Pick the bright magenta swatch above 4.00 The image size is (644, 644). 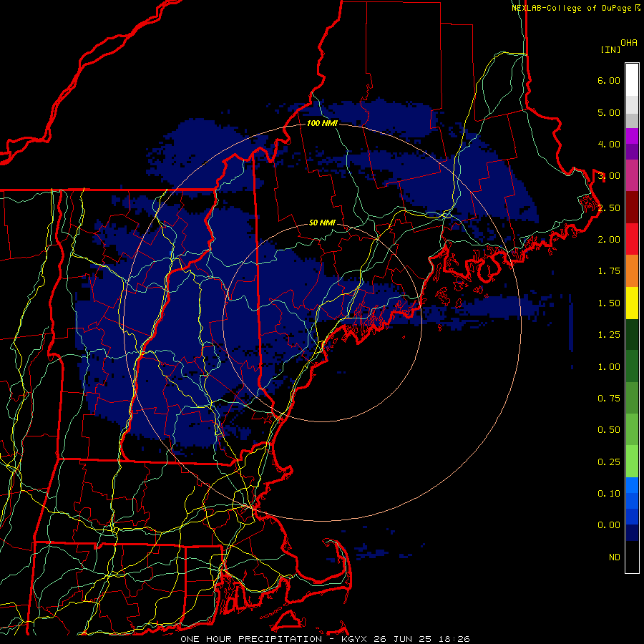tap(632, 137)
